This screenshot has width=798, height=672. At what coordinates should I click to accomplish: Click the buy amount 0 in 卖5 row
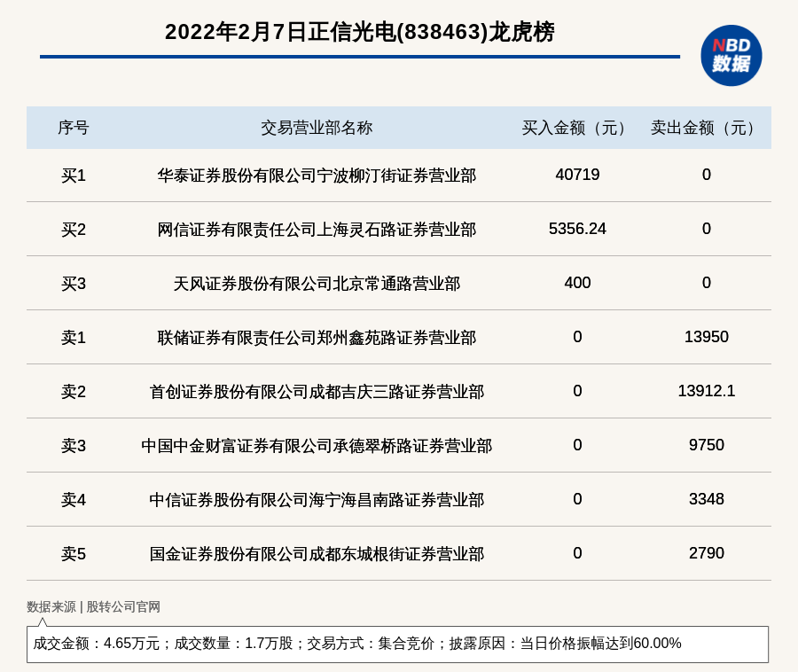point(577,552)
